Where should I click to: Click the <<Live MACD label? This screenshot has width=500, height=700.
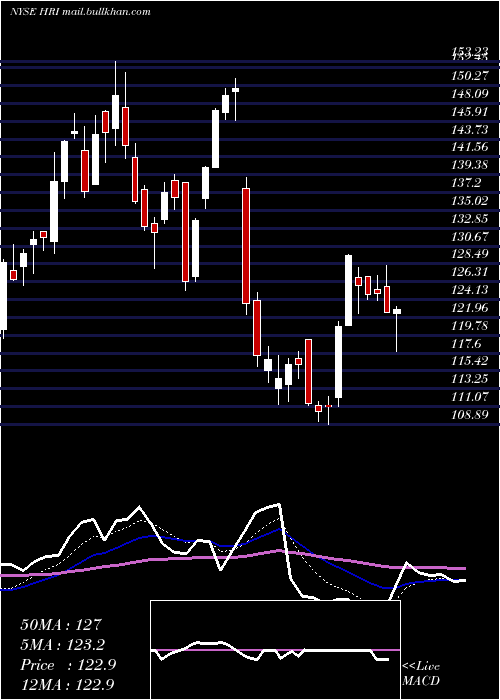(x=421, y=673)
